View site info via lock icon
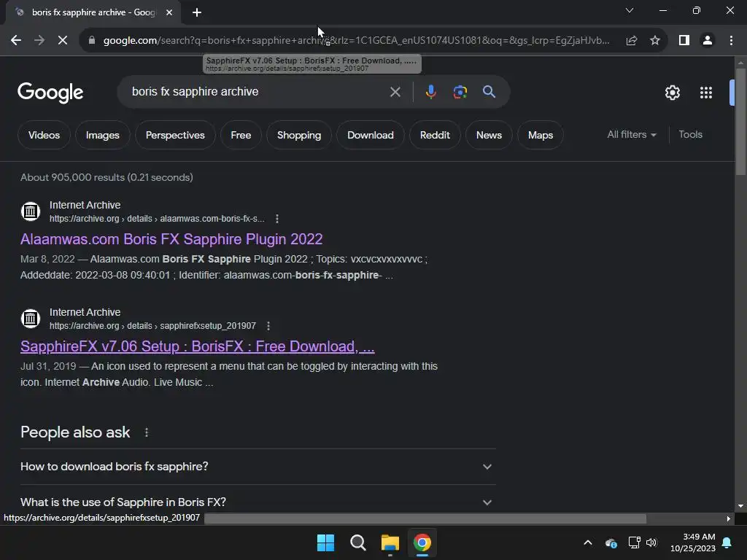Screen dimensions: 747x560 92,41
